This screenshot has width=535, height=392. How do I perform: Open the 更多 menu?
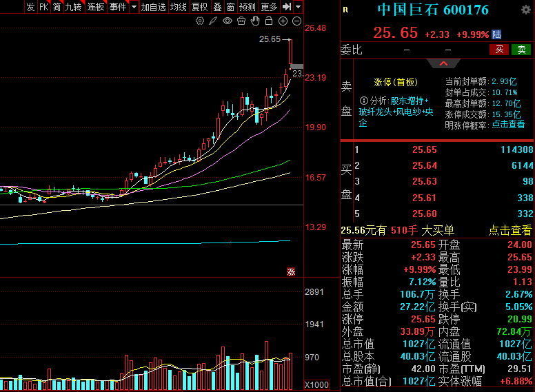pos(270,7)
